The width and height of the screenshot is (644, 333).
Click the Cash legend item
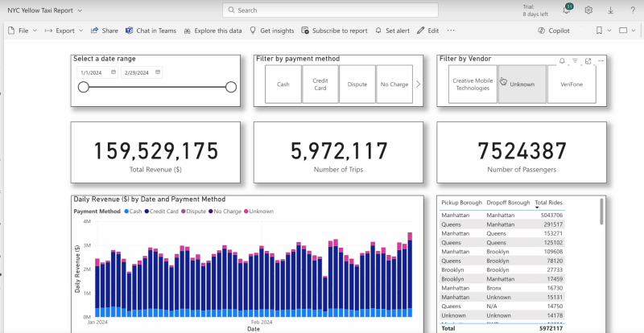tap(133, 212)
